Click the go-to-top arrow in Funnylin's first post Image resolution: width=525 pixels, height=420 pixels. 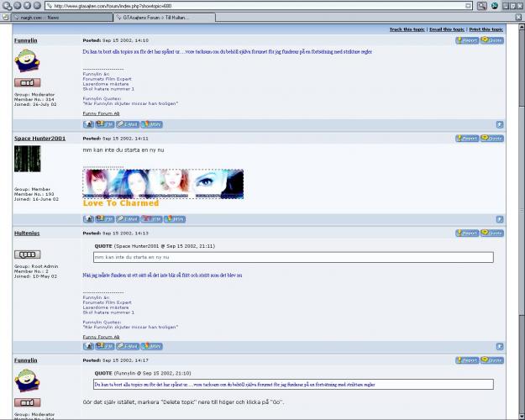click(500, 123)
